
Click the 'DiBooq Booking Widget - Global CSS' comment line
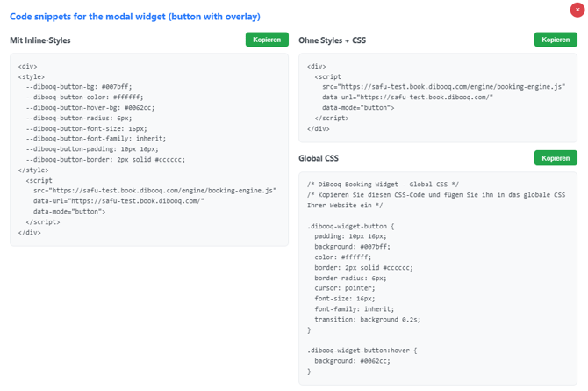tap(383, 185)
